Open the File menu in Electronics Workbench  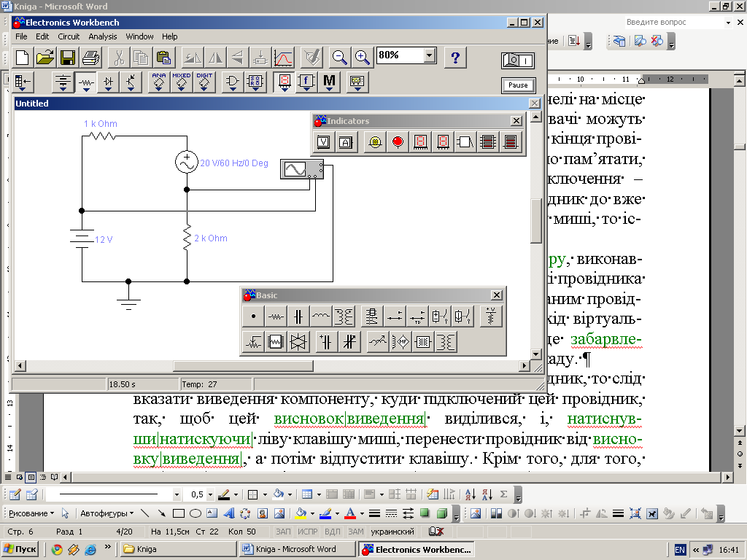click(21, 36)
